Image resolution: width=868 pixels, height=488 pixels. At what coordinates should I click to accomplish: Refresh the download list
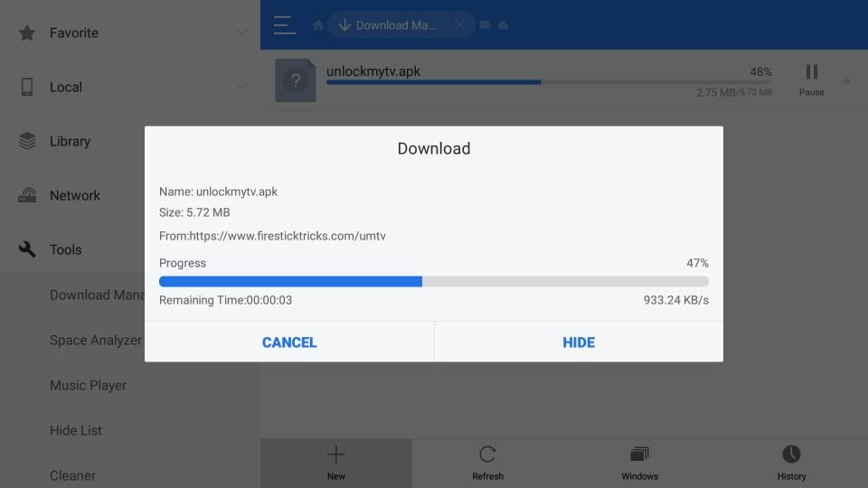pos(487,464)
